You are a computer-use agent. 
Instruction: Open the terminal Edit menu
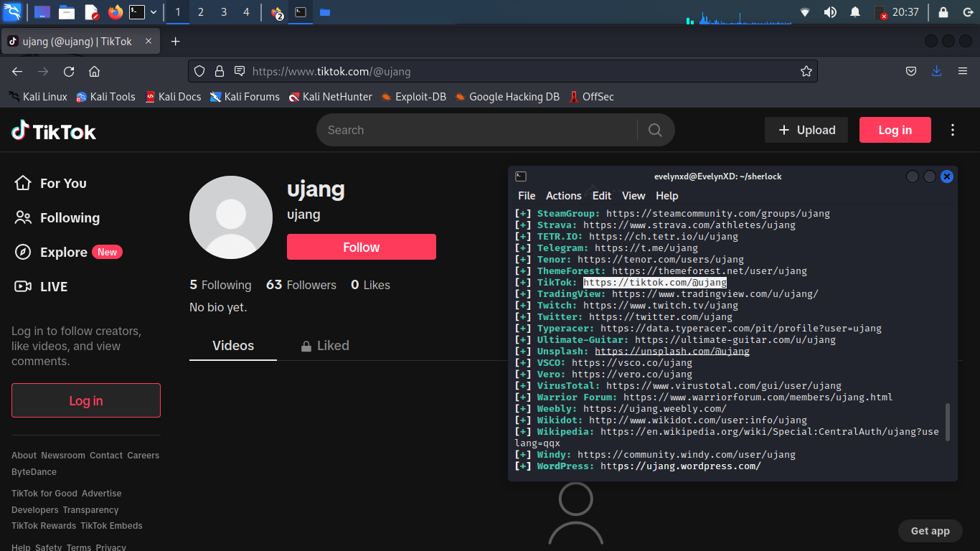pyautogui.click(x=602, y=196)
